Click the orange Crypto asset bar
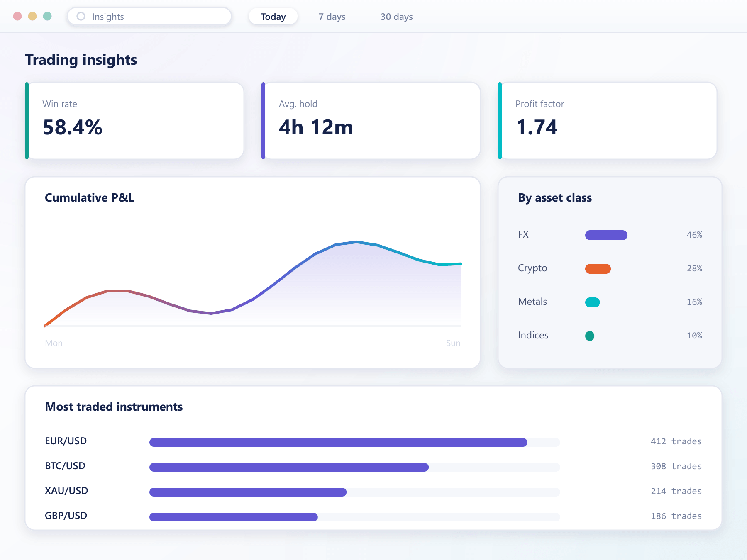Image resolution: width=747 pixels, height=560 pixels. 598,269
